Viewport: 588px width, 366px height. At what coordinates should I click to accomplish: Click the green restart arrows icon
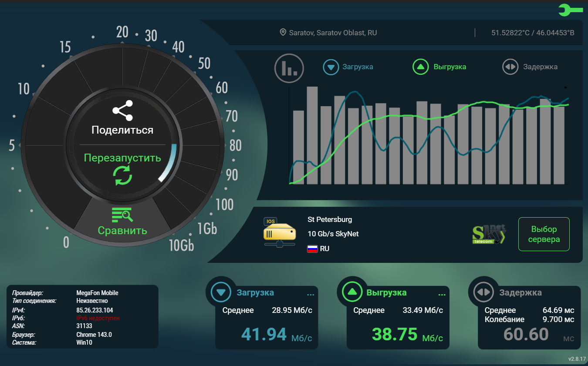(x=122, y=175)
